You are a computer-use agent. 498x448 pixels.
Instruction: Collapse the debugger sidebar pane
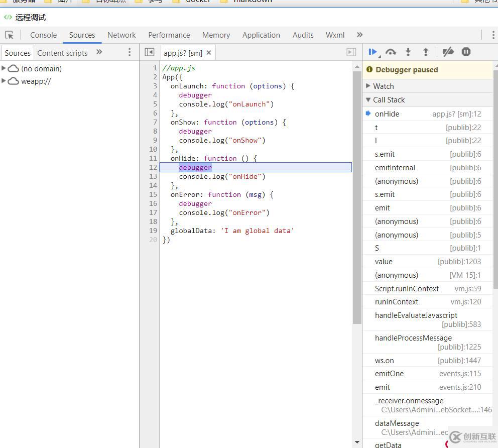coord(351,52)
